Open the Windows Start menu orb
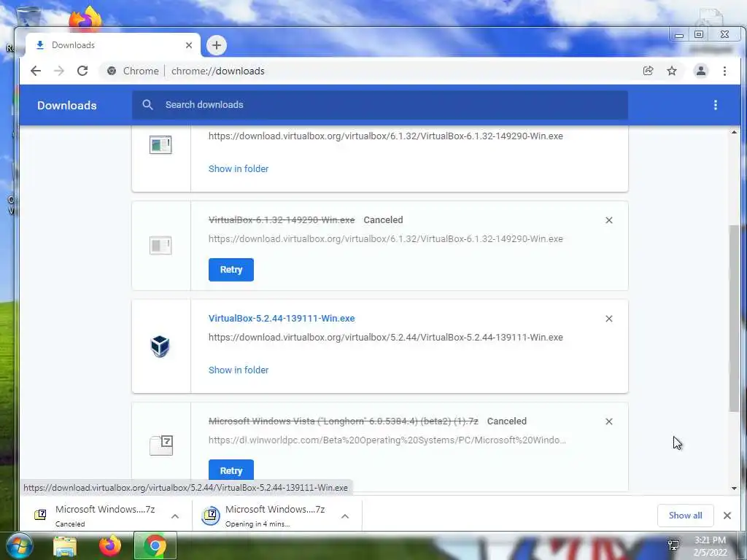 coord(19,545)
